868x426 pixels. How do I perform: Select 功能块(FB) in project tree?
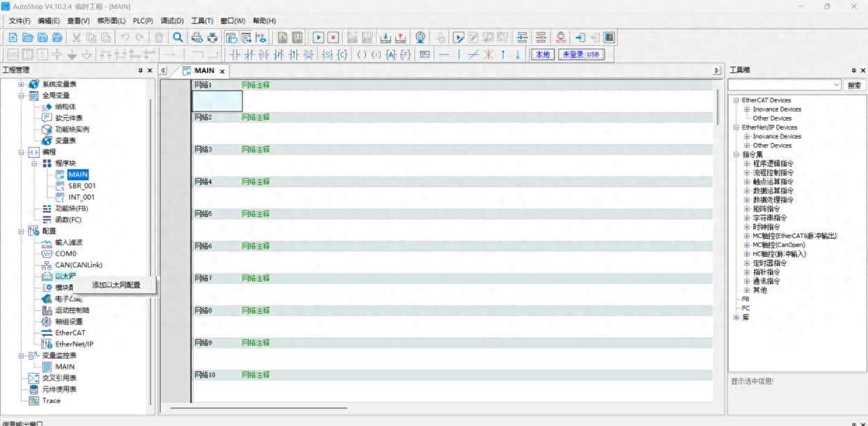pyautogui.click(x=72, y=208)
